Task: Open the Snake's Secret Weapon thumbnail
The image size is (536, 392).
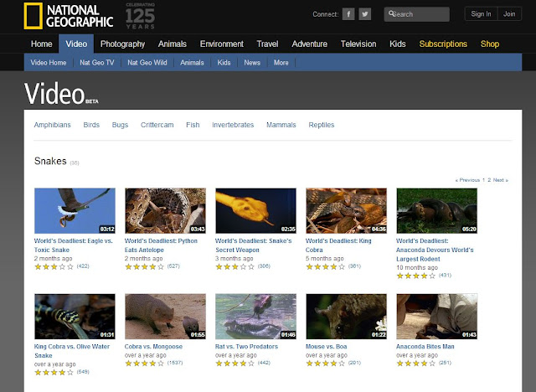Action: click(255, 211)
